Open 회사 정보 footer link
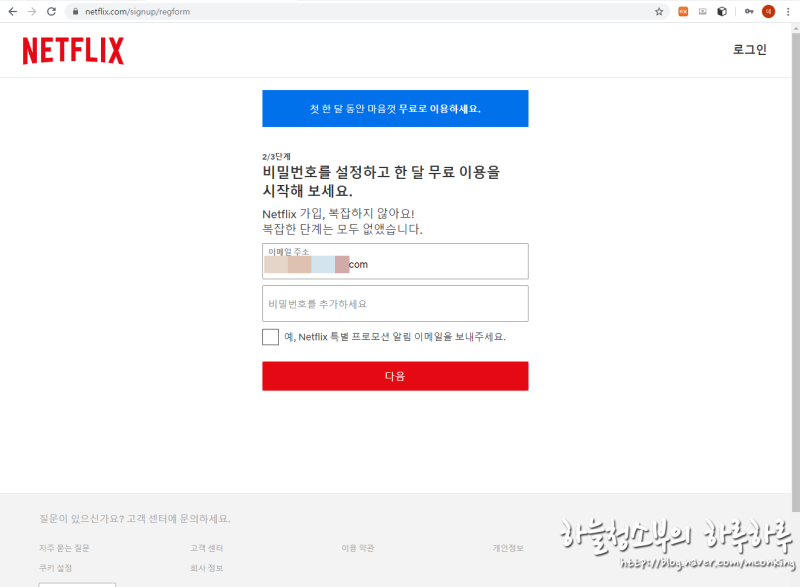 (207, 568)
